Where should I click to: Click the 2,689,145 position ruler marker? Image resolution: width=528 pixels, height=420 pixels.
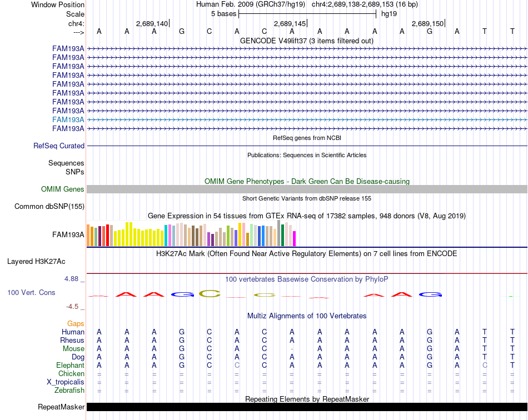pyautogui.click(x=290, y=23)
